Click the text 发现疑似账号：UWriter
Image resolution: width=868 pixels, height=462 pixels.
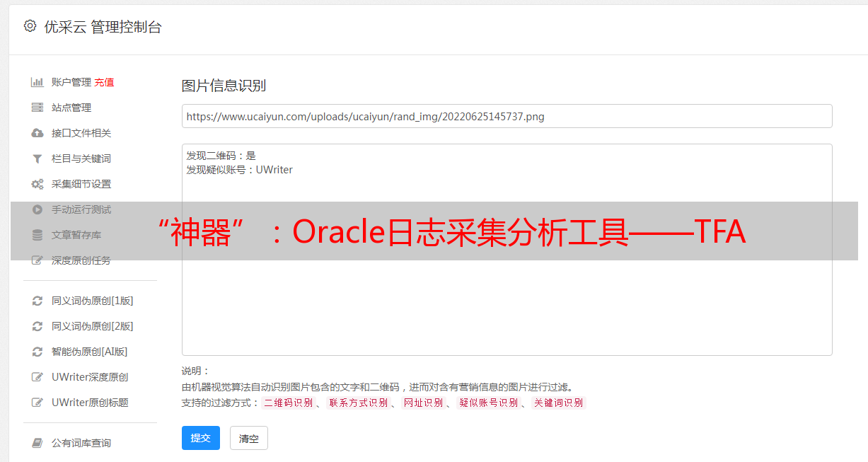(239, 170)
